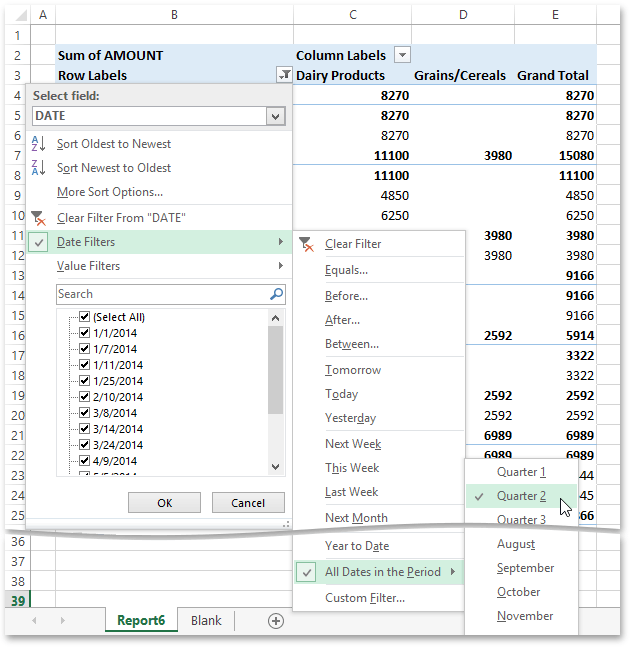
Task: Filter dates by Yesterday
Action: pos(350,418)
